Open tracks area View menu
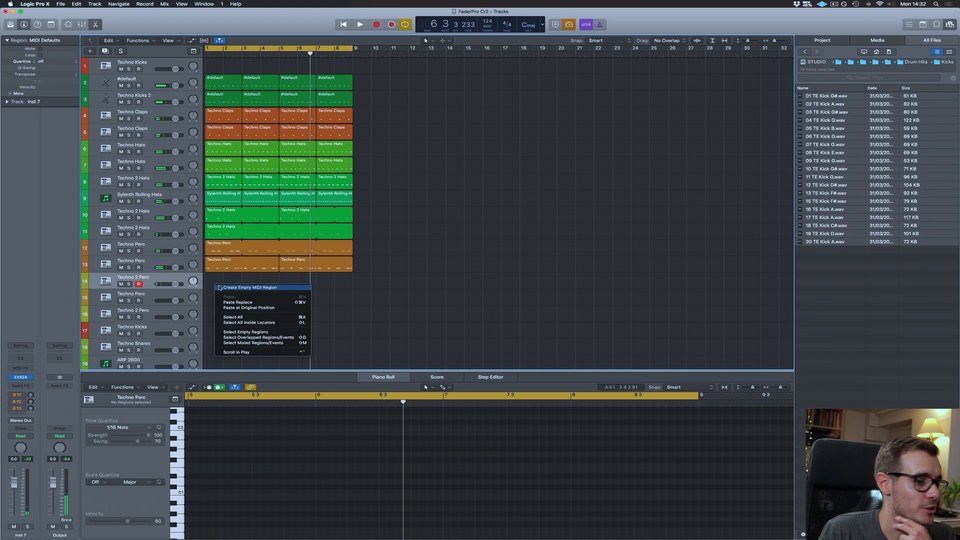The width and height of the screenshot is (960, 540). (x=170, y=40)
